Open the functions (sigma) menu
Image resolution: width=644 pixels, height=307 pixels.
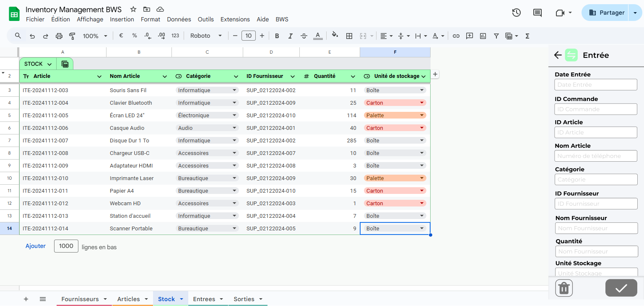click(527, 36)
